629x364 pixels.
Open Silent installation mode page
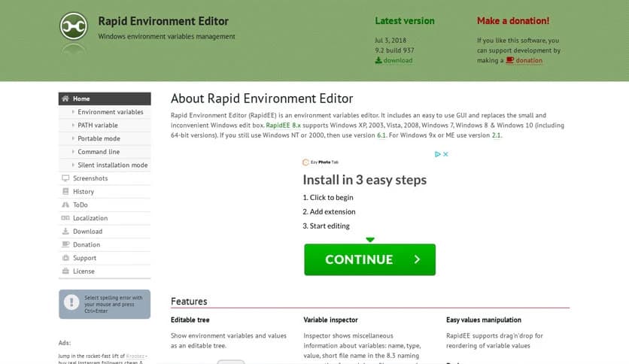pyautogui.click(x=105, y=165)
